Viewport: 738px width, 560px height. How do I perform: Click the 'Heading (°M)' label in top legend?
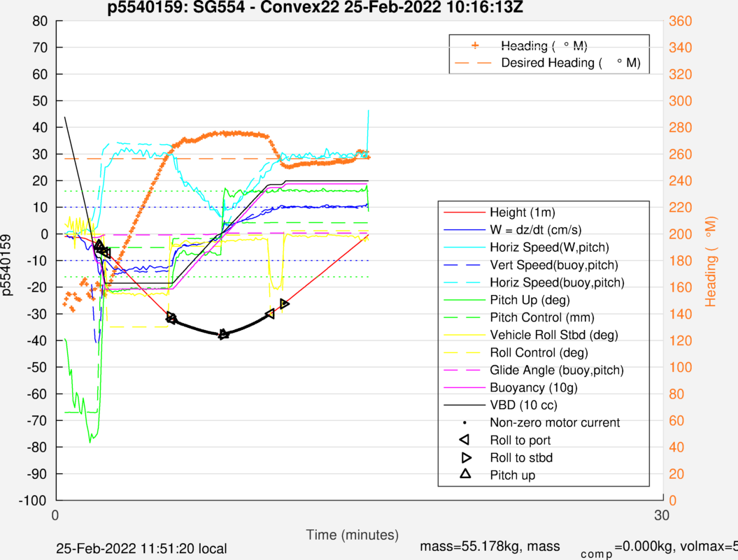pos(544,45)
